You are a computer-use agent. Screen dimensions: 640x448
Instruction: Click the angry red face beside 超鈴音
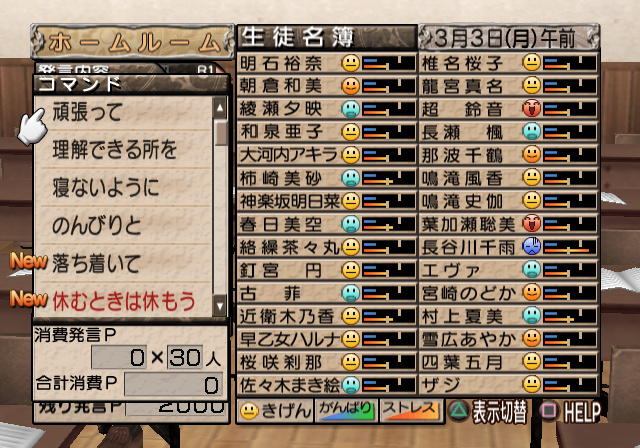coord(531,109)
